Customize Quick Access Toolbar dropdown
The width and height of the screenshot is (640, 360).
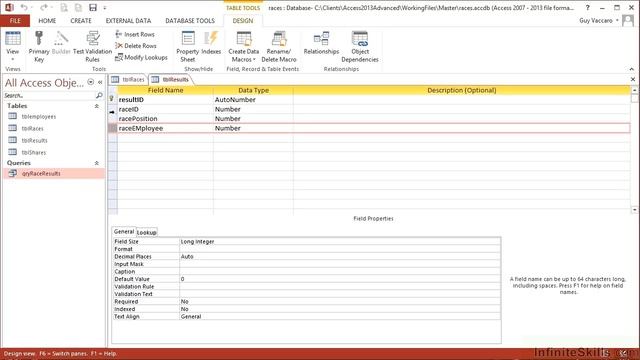[x=105, y=8]
